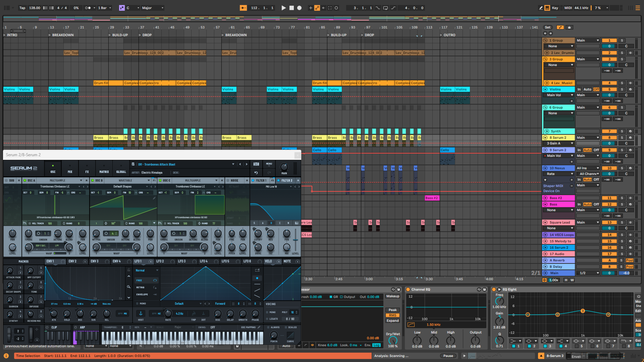This screenshot has height=362, width=644.
Task: Toggle the Draw Mode pencil icon
Action: coord(540,8)
